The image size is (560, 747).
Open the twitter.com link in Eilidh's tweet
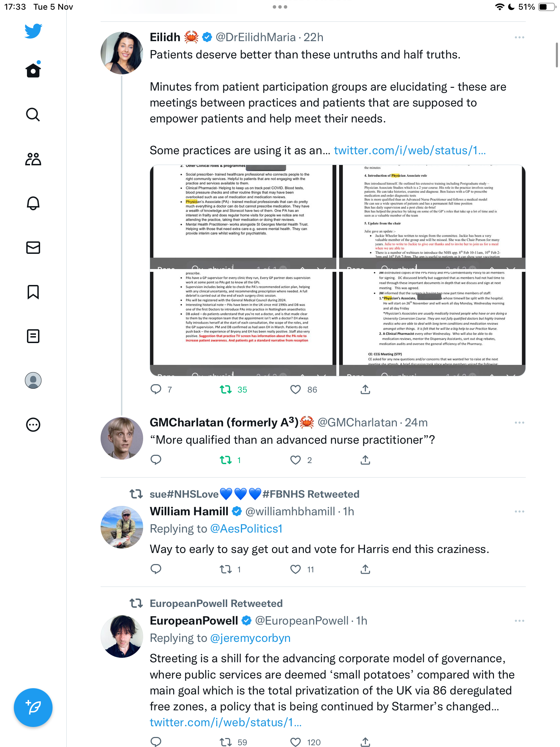410,150
